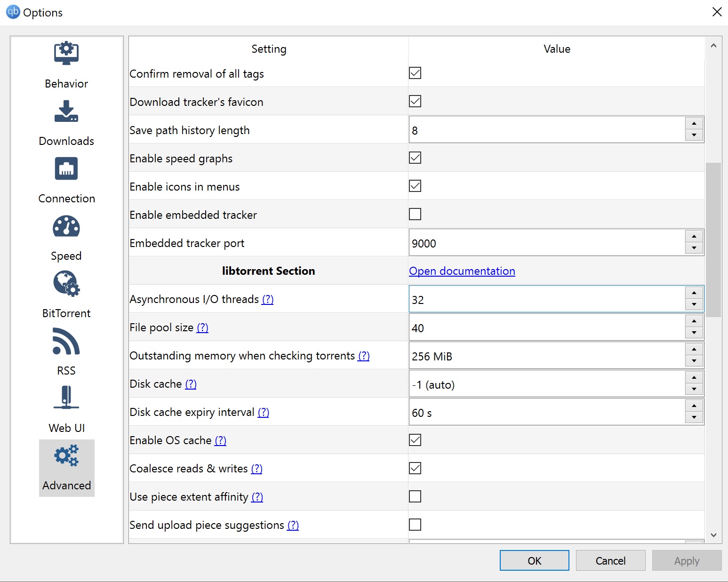Edit the Embedded tracker port field
The height and width of the screenshot is (582, 728).
[x=518, y=243]
